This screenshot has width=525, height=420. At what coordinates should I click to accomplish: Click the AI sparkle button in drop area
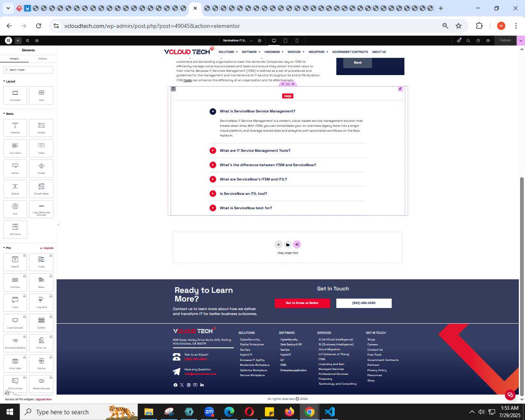point(297,244)
